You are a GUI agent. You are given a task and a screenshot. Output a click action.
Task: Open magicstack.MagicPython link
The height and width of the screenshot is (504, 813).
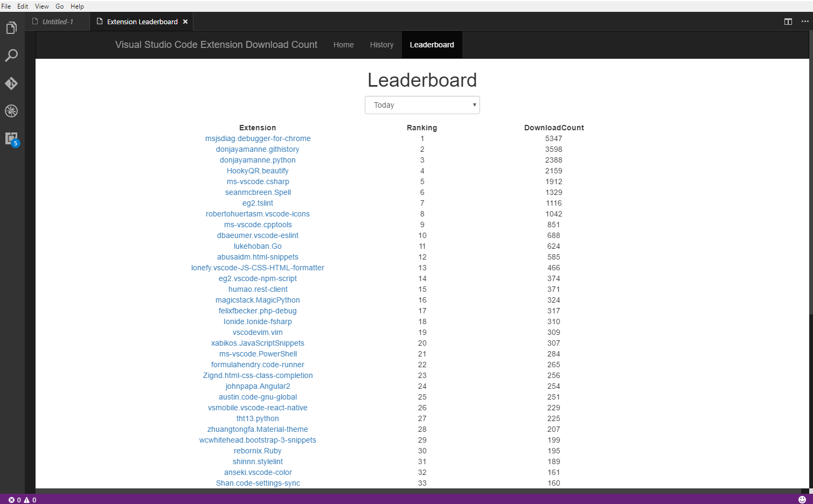258,300
